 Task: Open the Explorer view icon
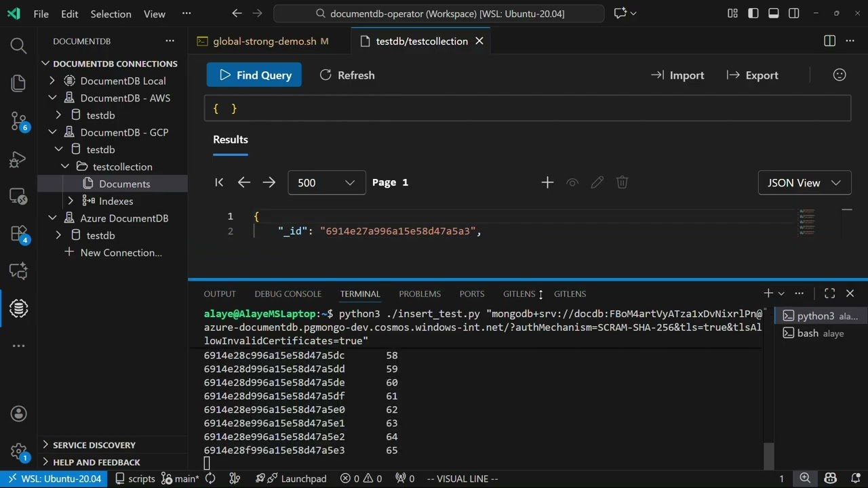coord(18,83)
